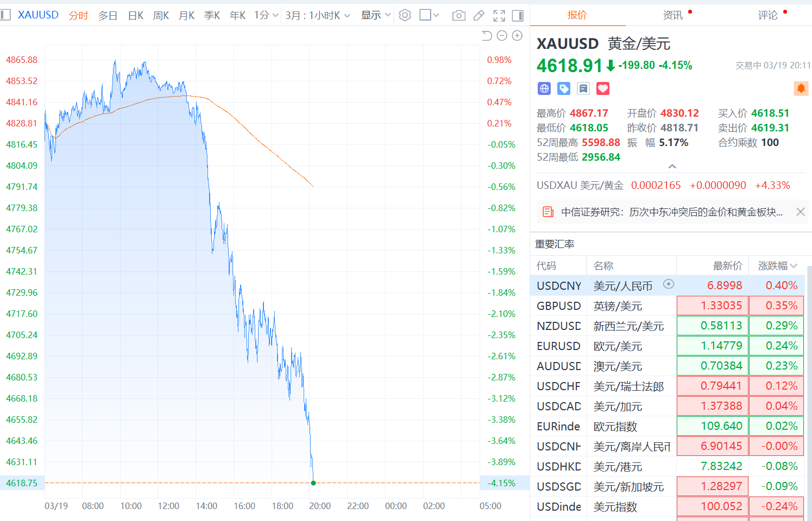Dismiss the news banner
Screen dimensions: 812x521
tap(800, 212)
